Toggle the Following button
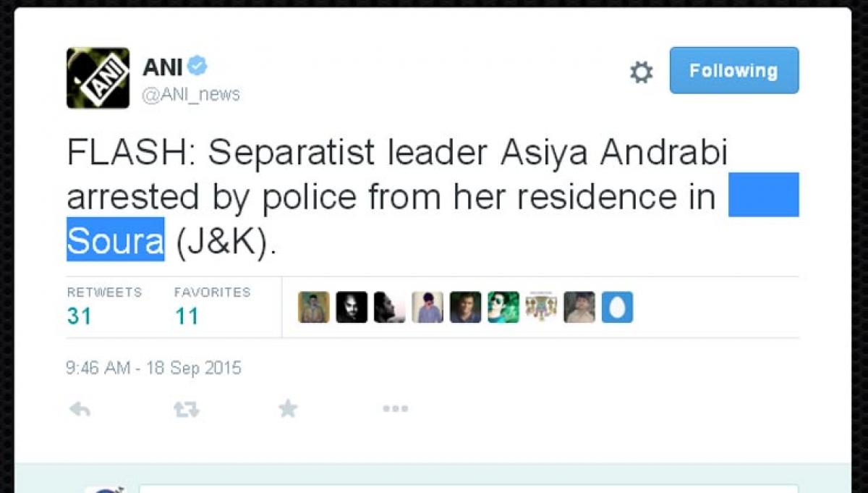 pyautogui.click(x=734, y=70)
